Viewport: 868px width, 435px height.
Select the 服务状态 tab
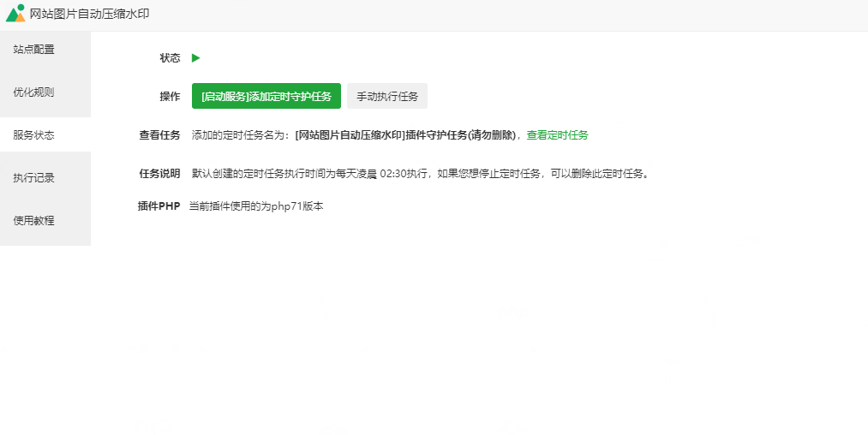pyautogui.click(x=45, y=135)
